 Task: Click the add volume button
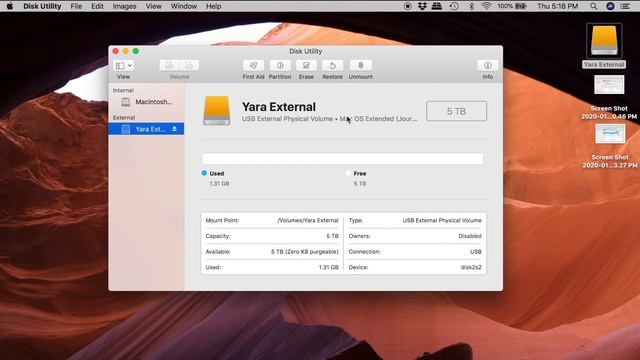click(169, 65)
